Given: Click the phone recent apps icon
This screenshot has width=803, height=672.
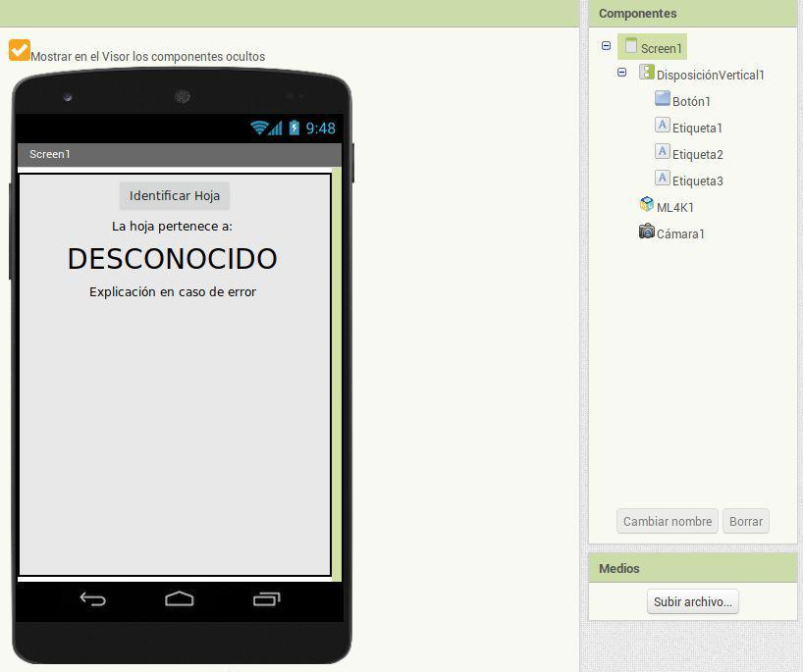Looking at the screenshot, I should tap(266, 599).
